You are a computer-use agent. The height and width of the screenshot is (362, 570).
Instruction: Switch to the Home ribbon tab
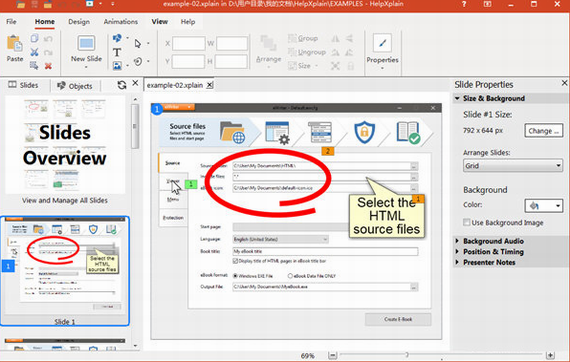pos(45,22)
